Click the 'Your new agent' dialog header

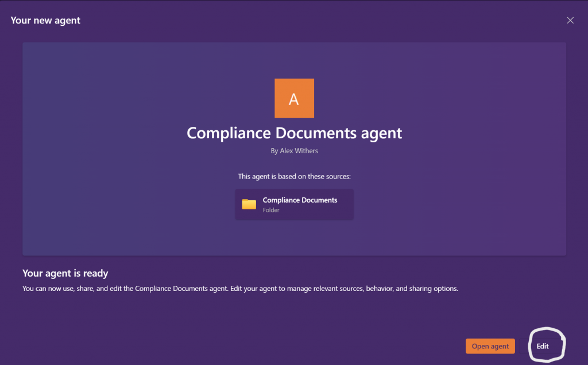(45, 21)
